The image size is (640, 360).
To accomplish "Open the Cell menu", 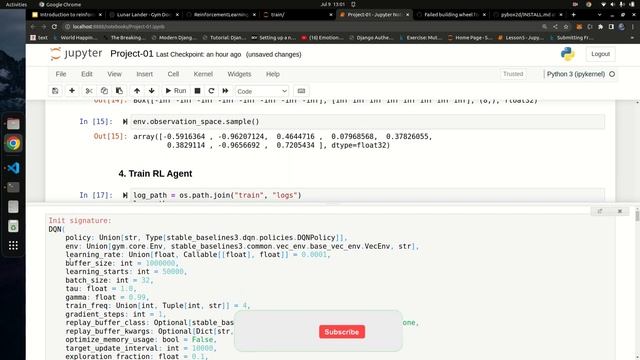I will pos(173,74).
